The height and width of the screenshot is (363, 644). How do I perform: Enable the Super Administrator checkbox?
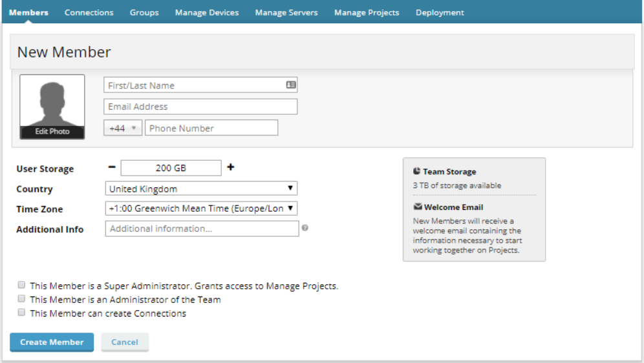pyautogui.click(x=21, y=285)
